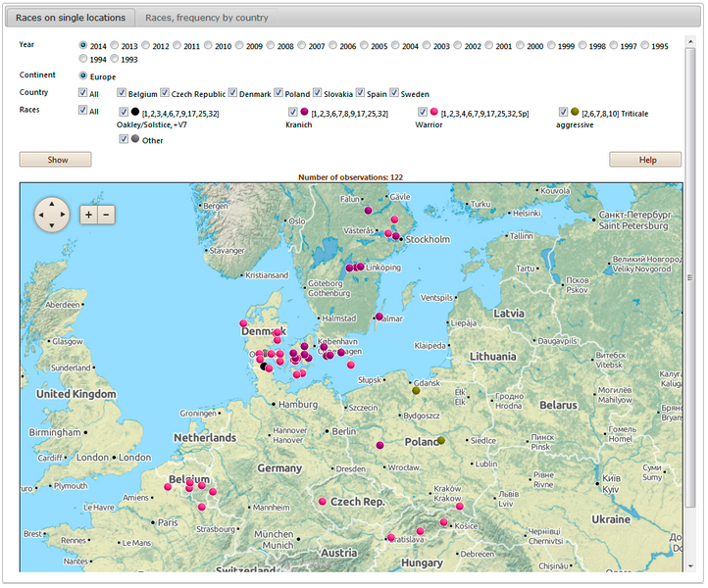Pan the map down using the navigation control

(x=52, y=226)
